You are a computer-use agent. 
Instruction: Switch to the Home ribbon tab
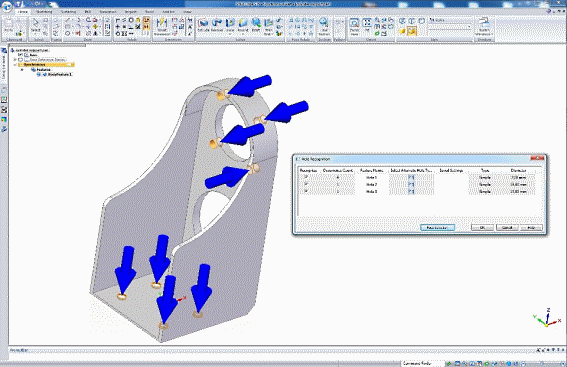22,12
